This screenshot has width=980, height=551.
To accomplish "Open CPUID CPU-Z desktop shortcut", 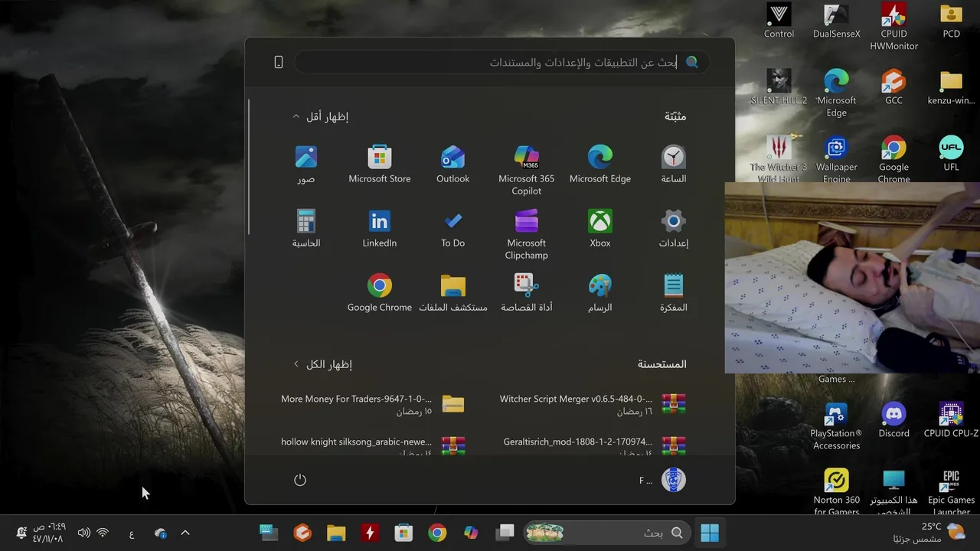I will click(x=951, y=421).
